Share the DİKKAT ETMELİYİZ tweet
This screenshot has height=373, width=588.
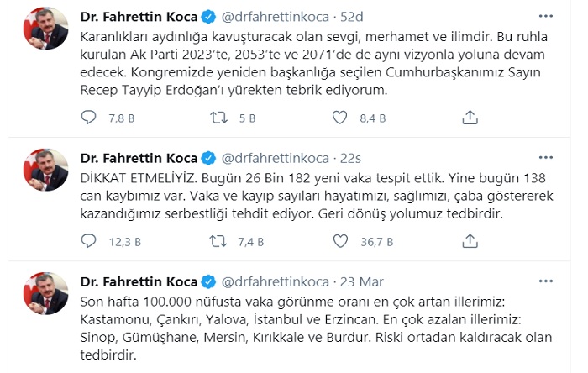tap(471, 242)
